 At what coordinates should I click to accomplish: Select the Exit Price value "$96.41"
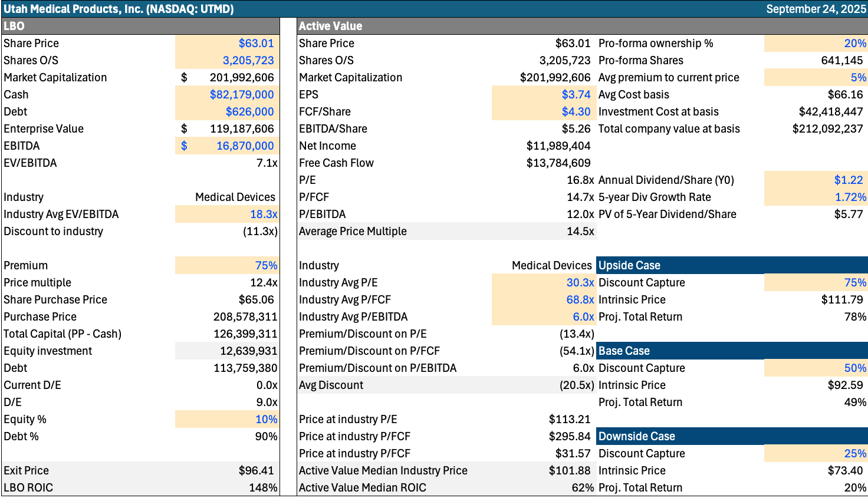tap(256, 470)
